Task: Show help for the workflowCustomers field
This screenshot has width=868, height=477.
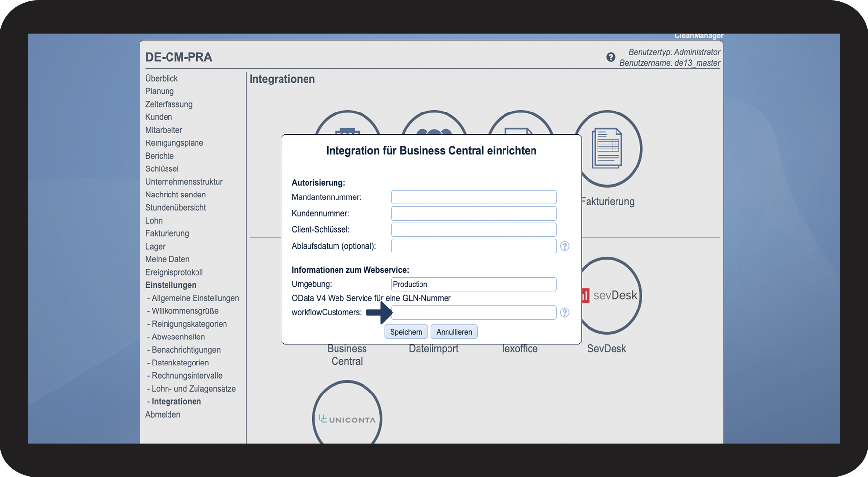Action: click(565, 312)
